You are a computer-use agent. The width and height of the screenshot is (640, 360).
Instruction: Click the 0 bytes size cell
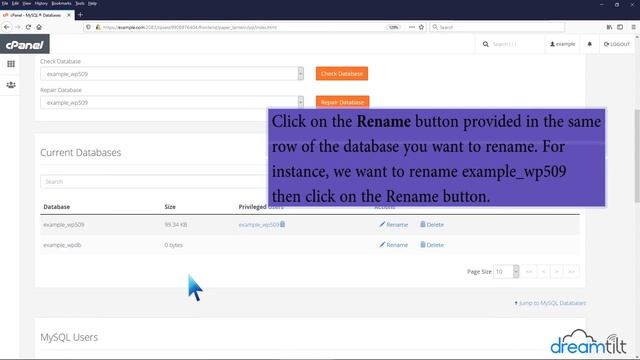(173, 245)
